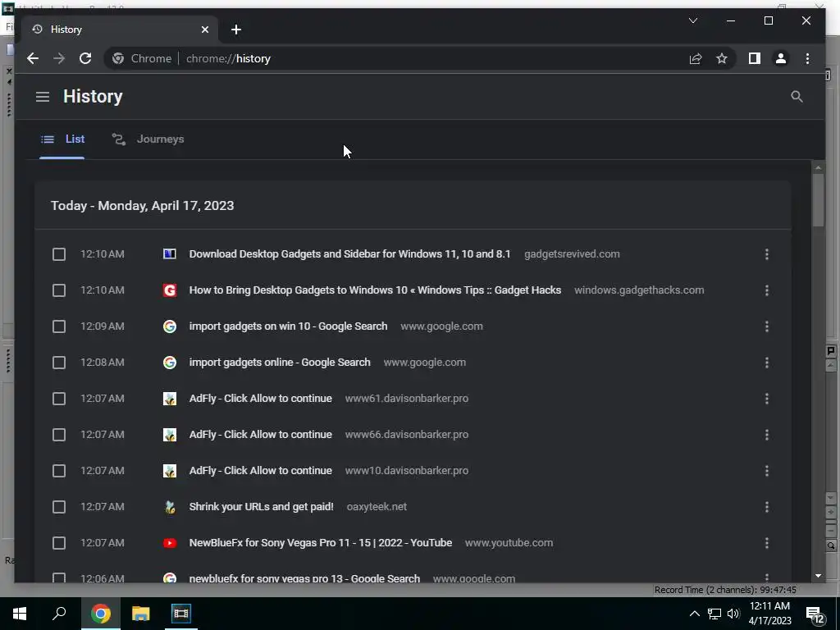Select checkbox for NewBlueFx YouTube entry
The height and width of the screenshot is (630, 840).
[59, 543]
